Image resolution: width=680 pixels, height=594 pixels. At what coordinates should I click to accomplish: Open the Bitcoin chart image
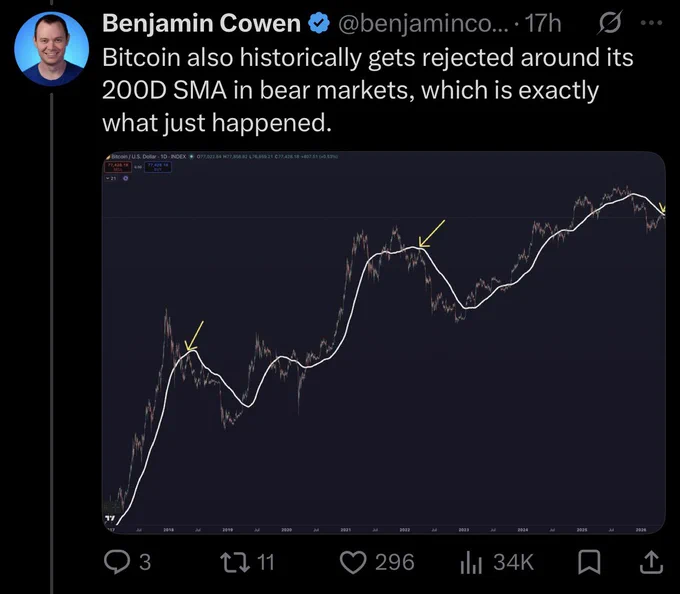point(384,343)
